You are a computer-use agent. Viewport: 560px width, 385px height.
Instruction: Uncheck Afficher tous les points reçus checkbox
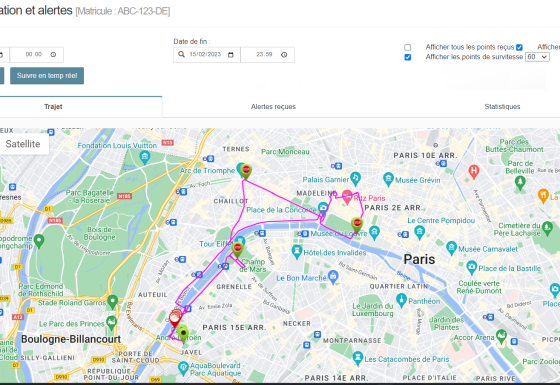pos(519,47)
